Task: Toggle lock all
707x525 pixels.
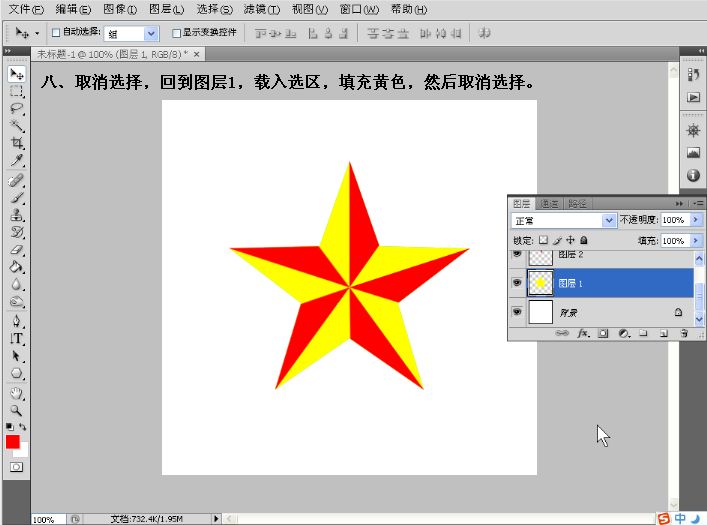Action: point(583,240)
